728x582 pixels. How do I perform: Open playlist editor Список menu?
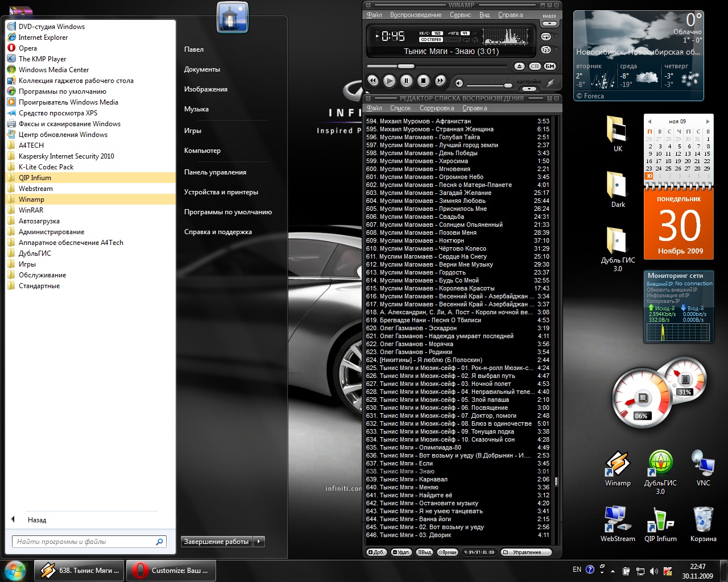click(400, 108)
